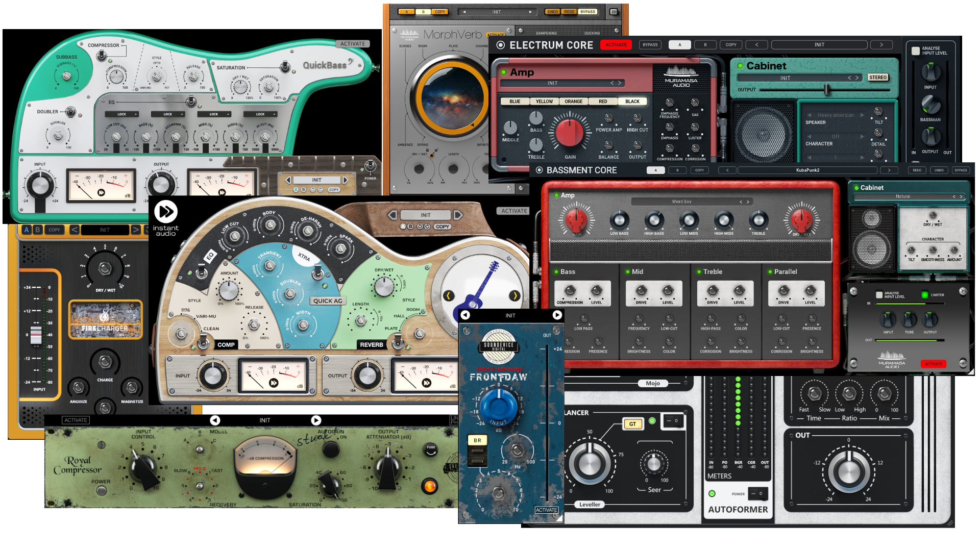
Task: Click the 2D view button in MorphVerb
Action: tap(614, 12)
